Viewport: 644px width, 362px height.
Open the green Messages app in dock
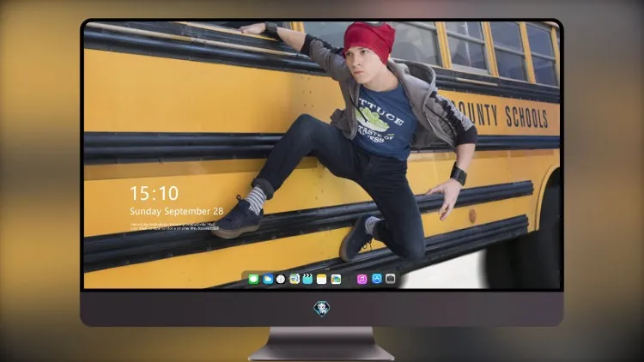tap(253, 279)
